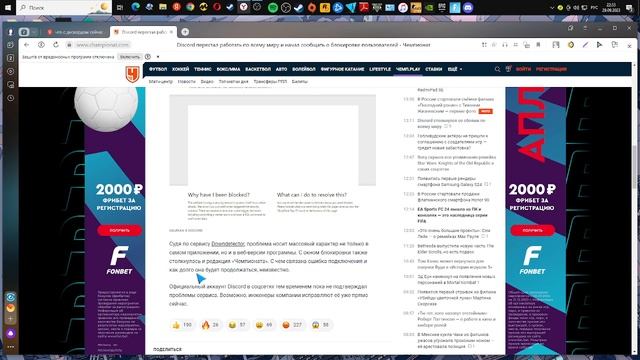Viewport: 640px width, 360px height.
Task: Click the РЕГИСТРАЦИЯ link
Action: click(x=551, y=69)
